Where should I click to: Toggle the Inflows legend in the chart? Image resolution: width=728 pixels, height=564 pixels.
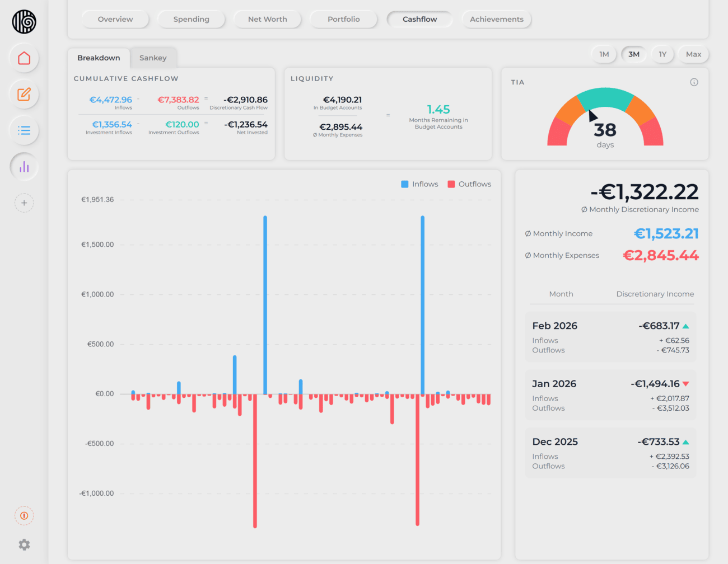pyautogui.click(x=419, y=184)
